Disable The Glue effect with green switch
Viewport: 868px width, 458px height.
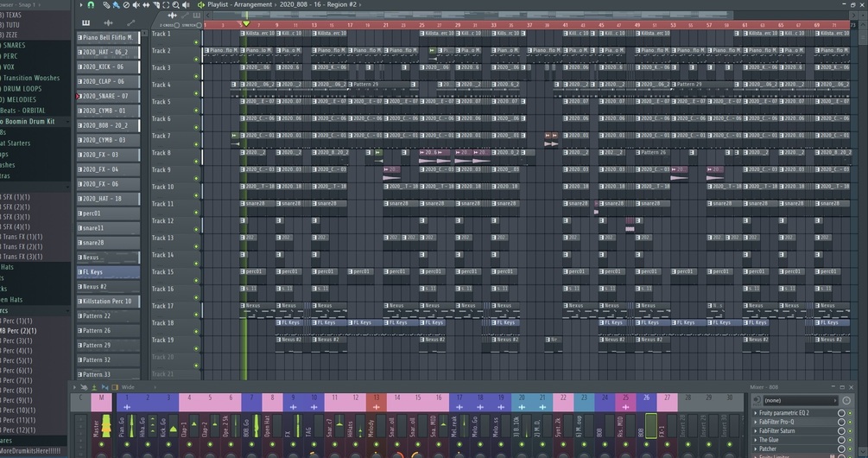[x=850, y=440]
